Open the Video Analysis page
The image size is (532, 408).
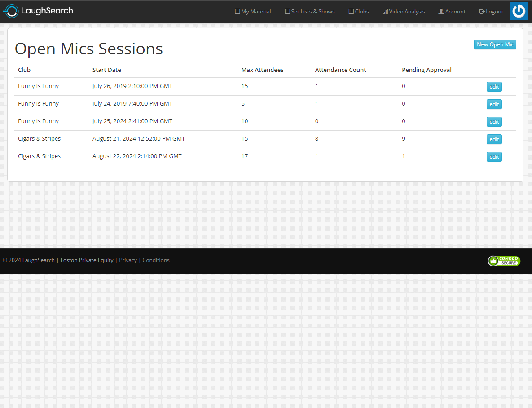pos(404,12)
